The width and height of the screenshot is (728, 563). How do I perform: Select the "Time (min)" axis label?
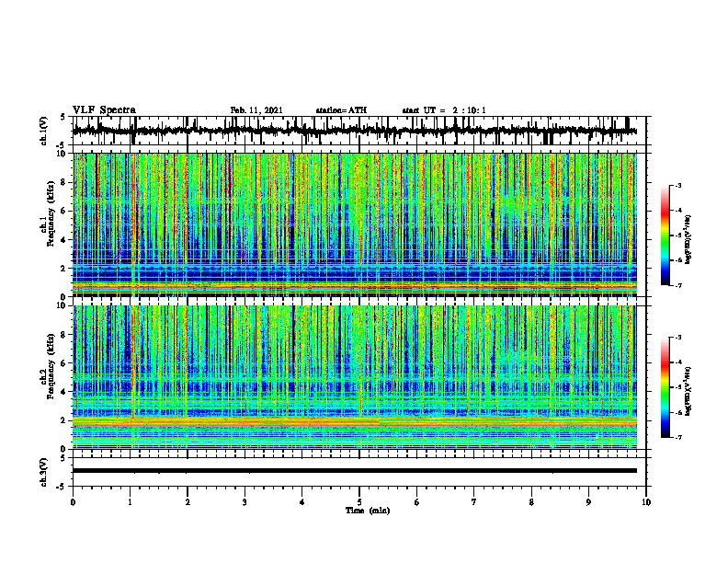(368, 511)
